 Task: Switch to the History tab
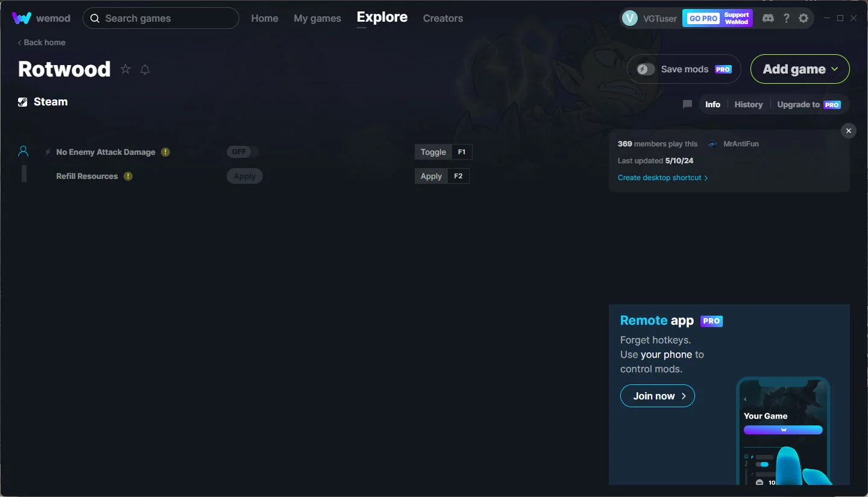749,104
